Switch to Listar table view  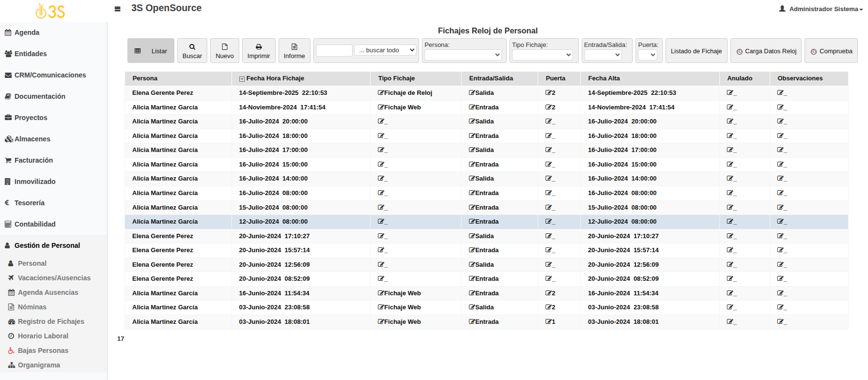tap(151, 51)
